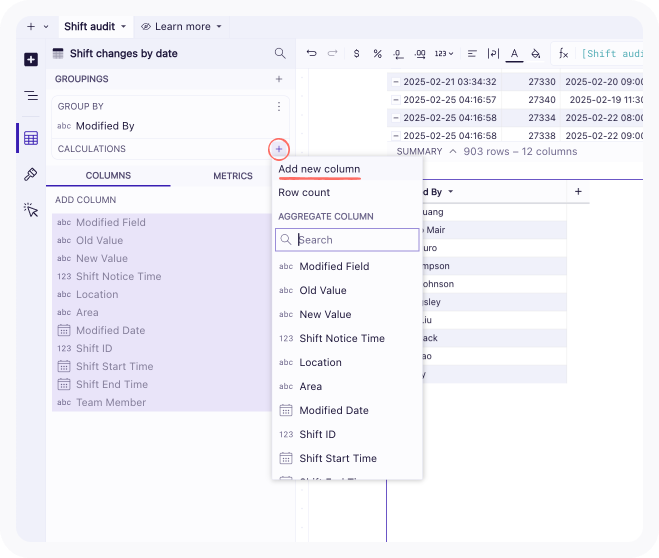Select Modified Field in aggregate column list
The image size is (659, 558).
pyautogui.click(x=347, y=266)
